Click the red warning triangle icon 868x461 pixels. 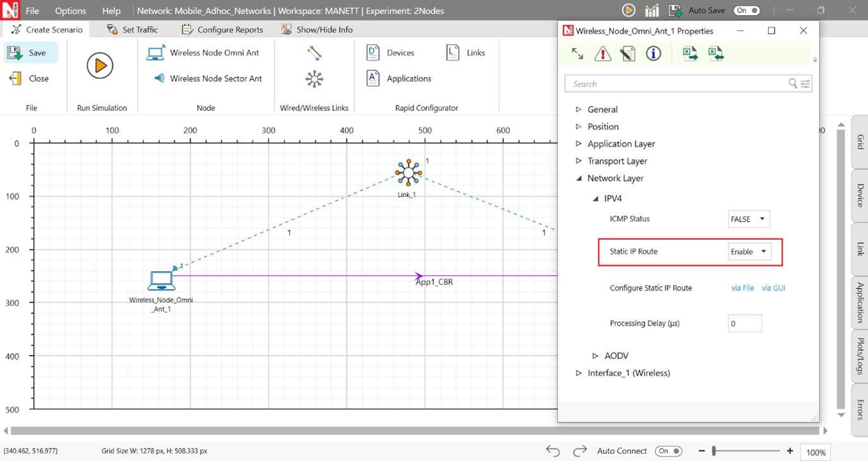point(602,54)
